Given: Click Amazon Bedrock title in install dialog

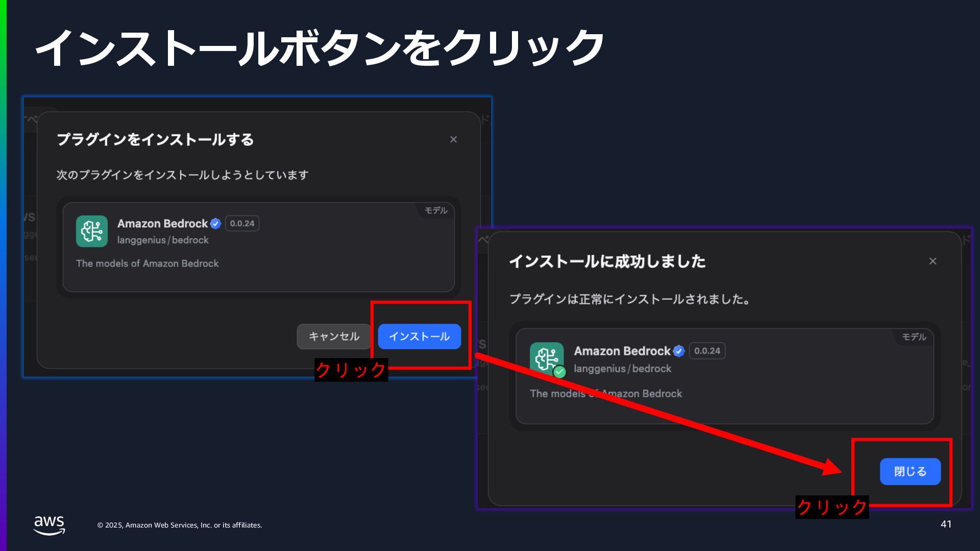Looking at the screenshot, I should tap(162, 223).
